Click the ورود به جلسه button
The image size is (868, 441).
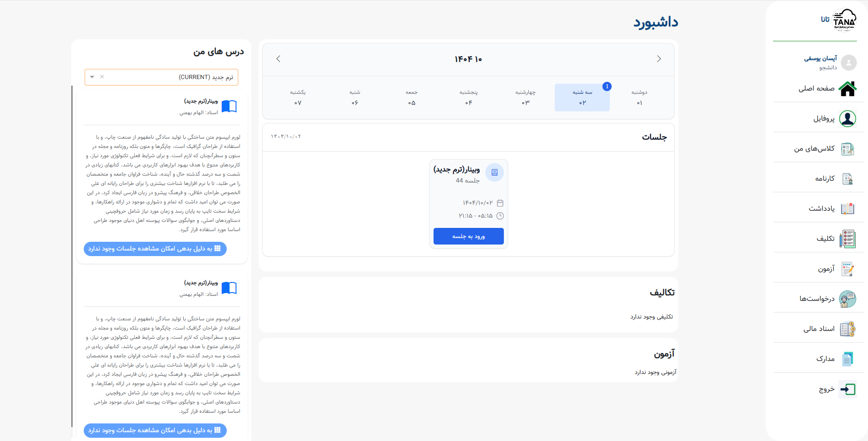click(x=468, y=236)
